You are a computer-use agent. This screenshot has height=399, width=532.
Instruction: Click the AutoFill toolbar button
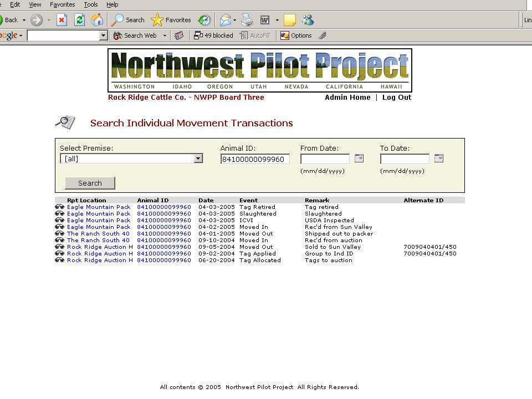click(255, 35)
